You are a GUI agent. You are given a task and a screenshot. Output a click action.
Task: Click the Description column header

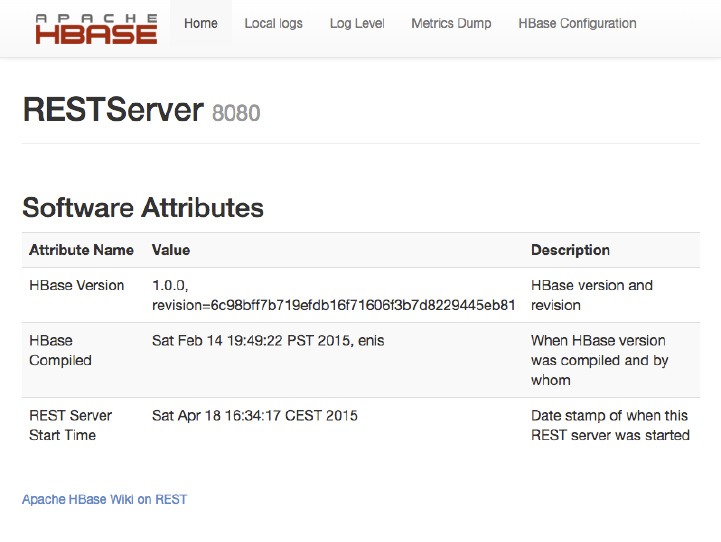(570, 250)
